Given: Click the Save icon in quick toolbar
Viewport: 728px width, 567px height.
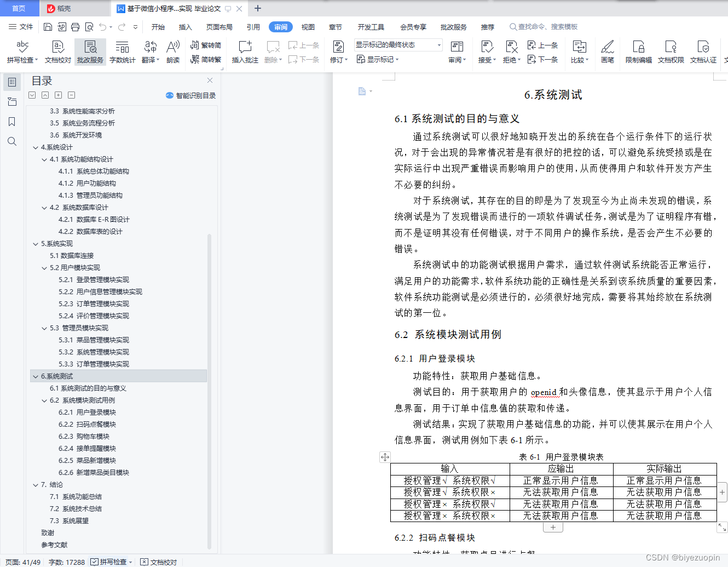Looking at the screenshot, I should 48,27.
